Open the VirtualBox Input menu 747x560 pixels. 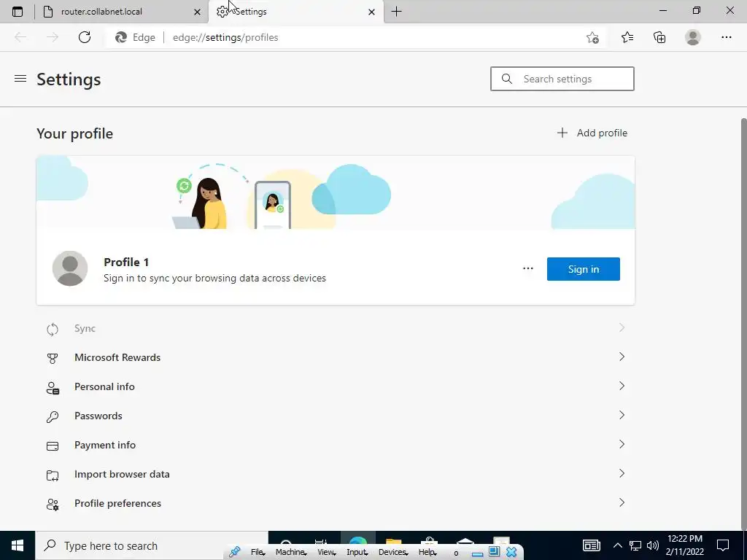(x=357, y=552)
